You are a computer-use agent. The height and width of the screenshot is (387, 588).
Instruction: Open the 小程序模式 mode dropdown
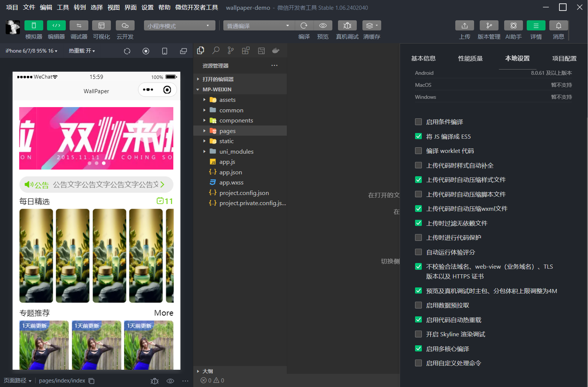179,26
